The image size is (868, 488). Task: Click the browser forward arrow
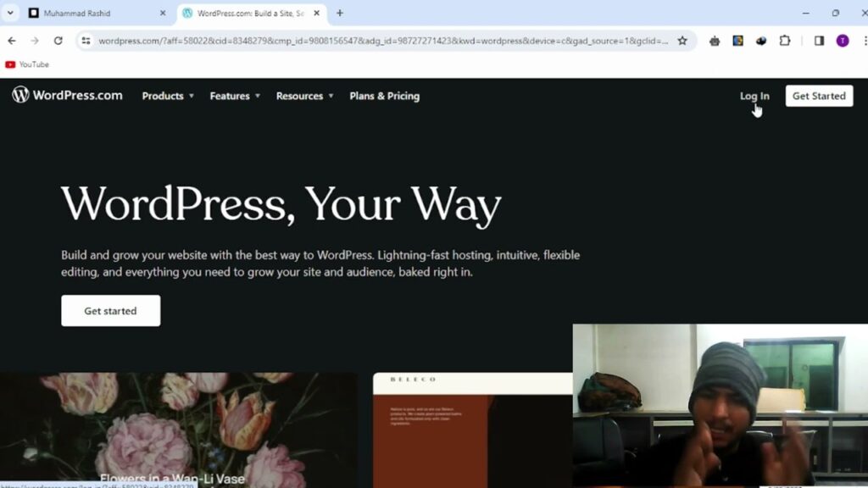pyautogui.click(x=35, y=41)
